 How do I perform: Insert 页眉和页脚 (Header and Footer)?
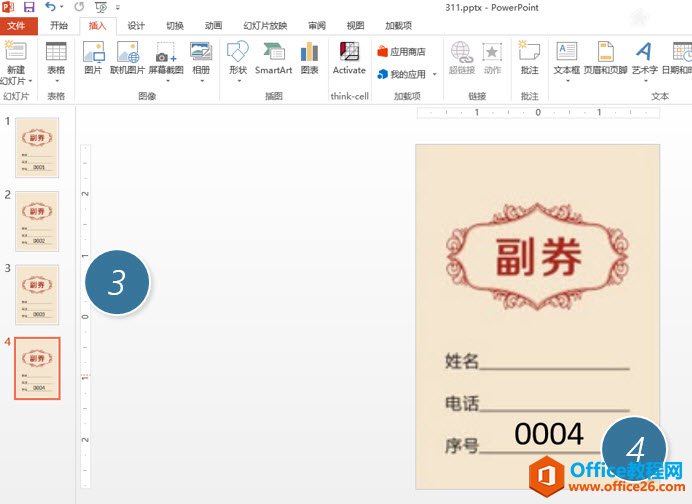(604, 57)
